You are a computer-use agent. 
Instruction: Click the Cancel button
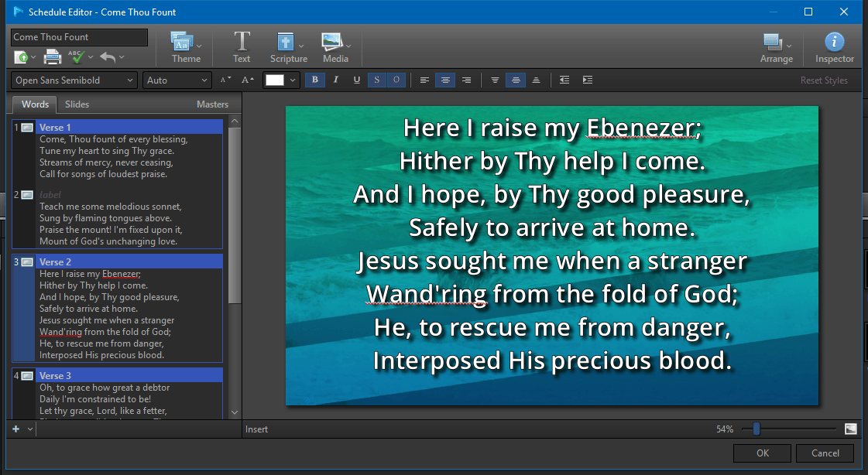click(825, 453)
